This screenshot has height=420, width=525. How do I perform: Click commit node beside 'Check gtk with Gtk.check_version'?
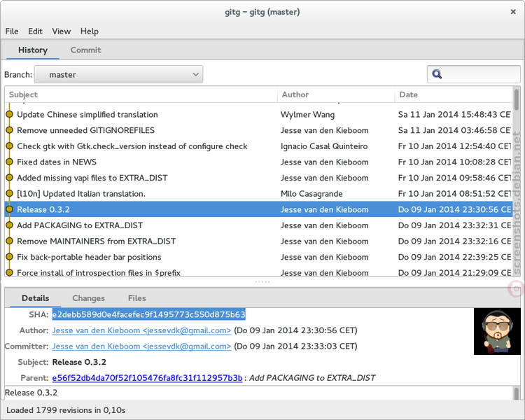9,146
